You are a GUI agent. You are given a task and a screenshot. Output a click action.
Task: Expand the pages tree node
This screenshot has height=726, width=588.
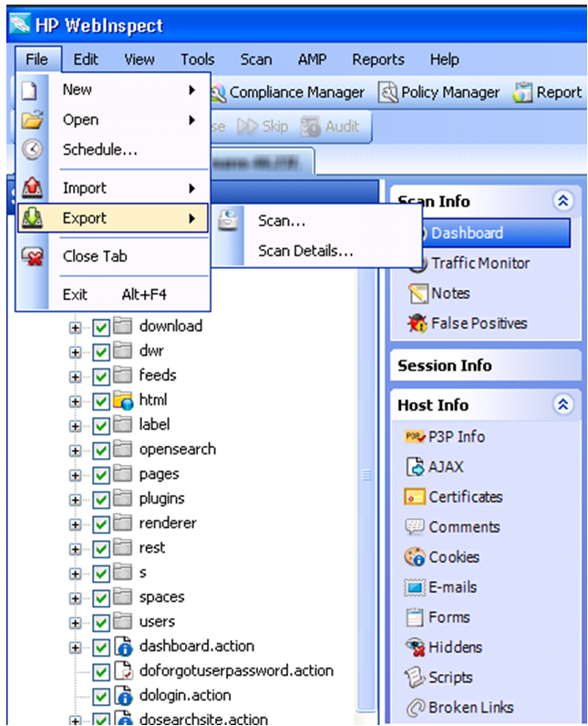(x=75, y=475)
